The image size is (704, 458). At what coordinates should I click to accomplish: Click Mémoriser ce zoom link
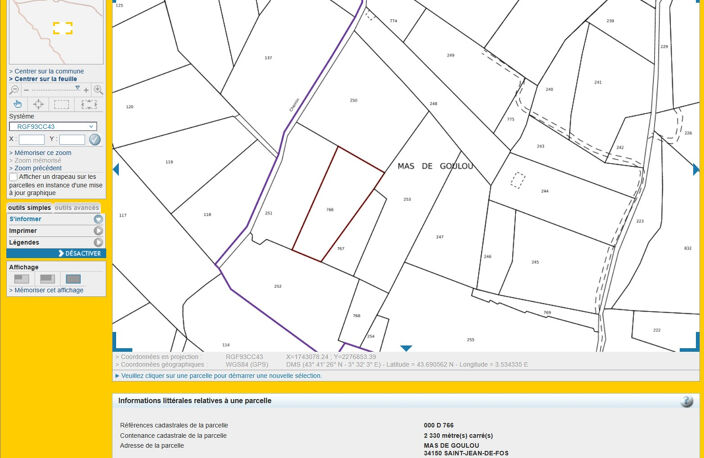[40, 153]
